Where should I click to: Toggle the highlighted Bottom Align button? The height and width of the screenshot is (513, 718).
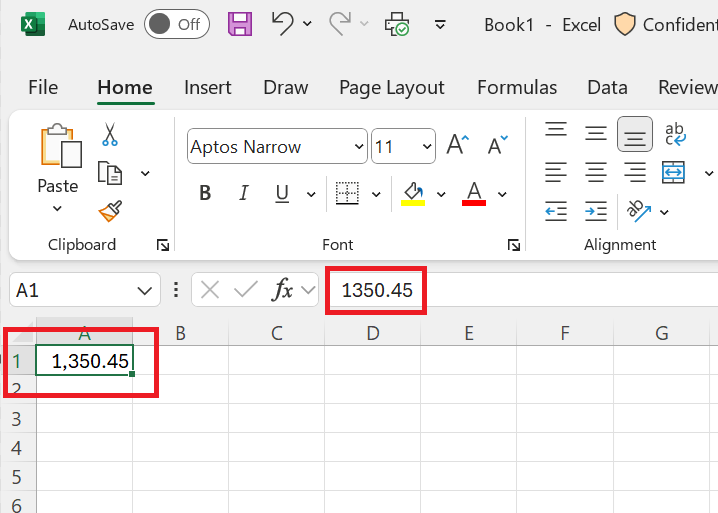click(x=635, y=134)
